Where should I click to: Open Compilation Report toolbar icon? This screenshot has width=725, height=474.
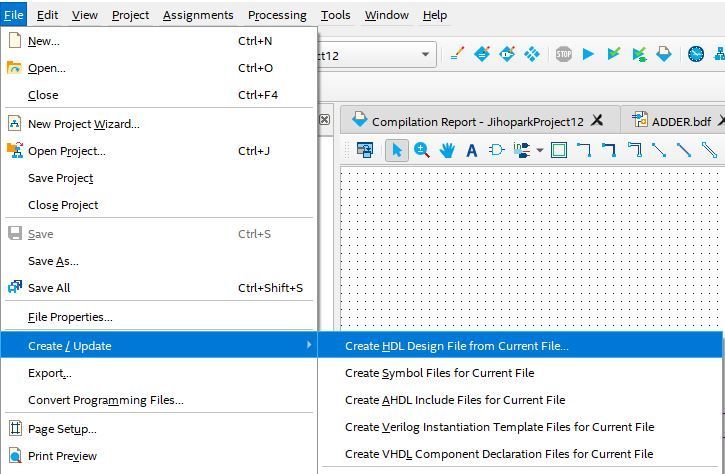664,54
